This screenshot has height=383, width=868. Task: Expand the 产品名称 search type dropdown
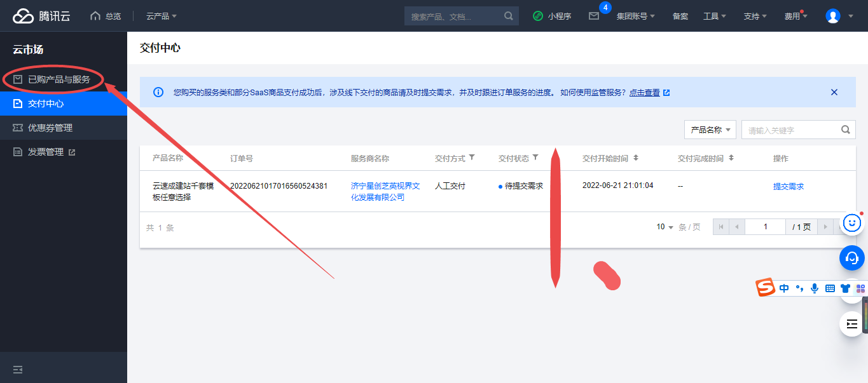click(x=710, y=130)
